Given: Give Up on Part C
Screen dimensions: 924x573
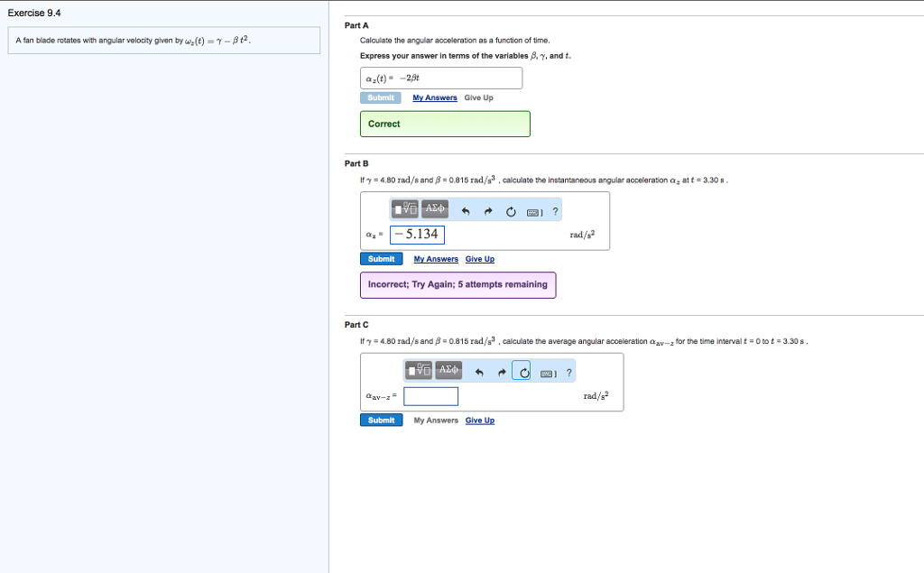Looking at the screenshot, I should click(479, 420).
